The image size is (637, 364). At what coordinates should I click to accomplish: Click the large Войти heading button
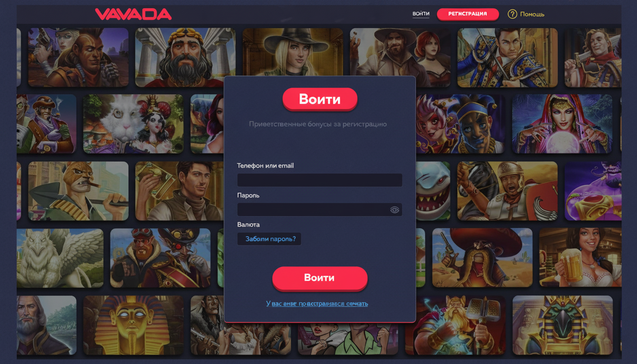pos(320,99)
